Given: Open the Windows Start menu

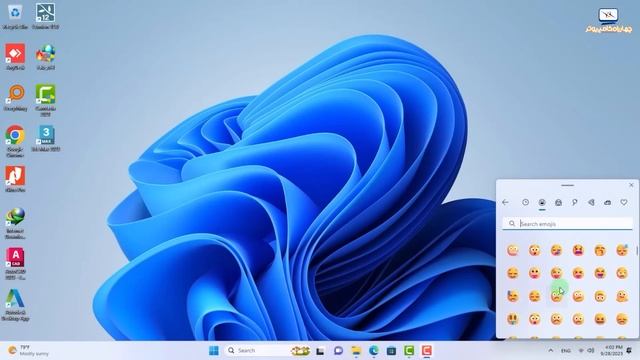Looking at the screenshot, I should point(213,351).
